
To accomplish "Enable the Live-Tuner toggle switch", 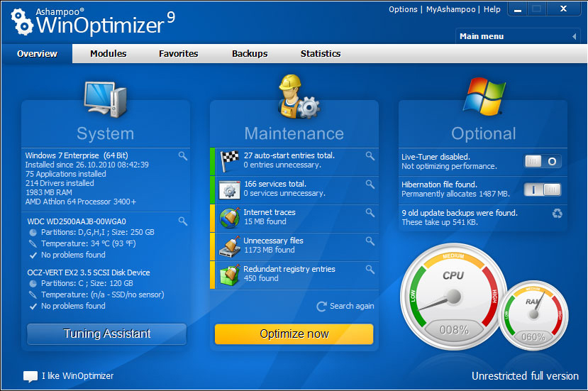I will [543, 161].
